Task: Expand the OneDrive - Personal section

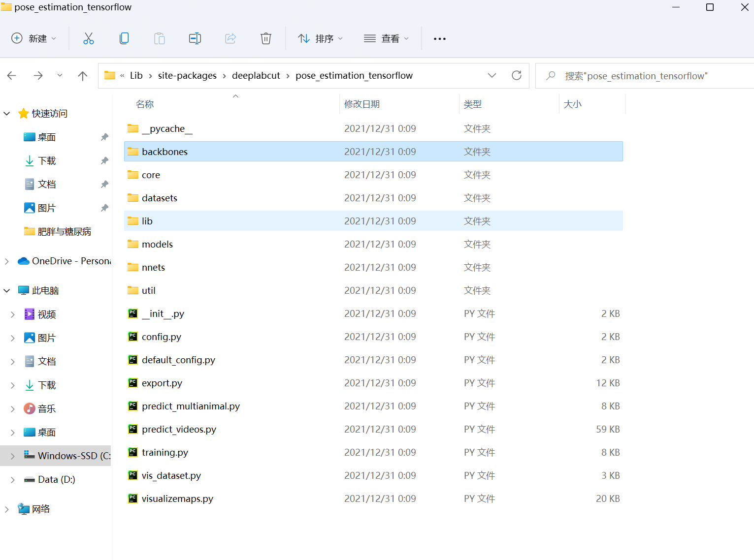Action: [6, 261]
